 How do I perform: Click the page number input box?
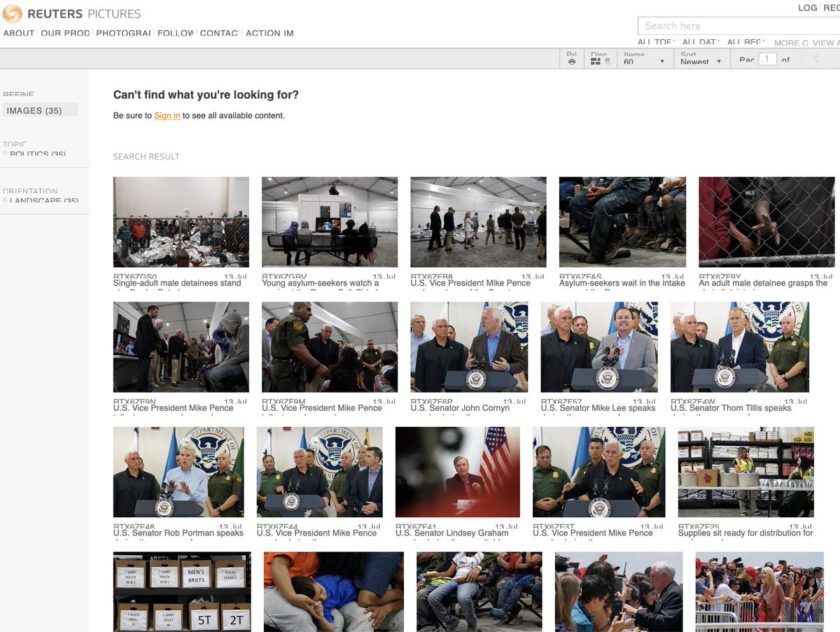768,59
